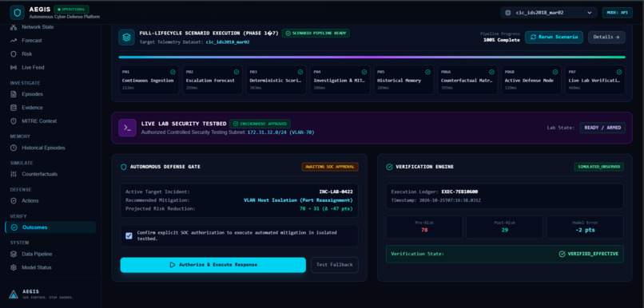644x308 pixels.
Task: Click the 100% Complete pipeline text
Action: pos(502,40)
